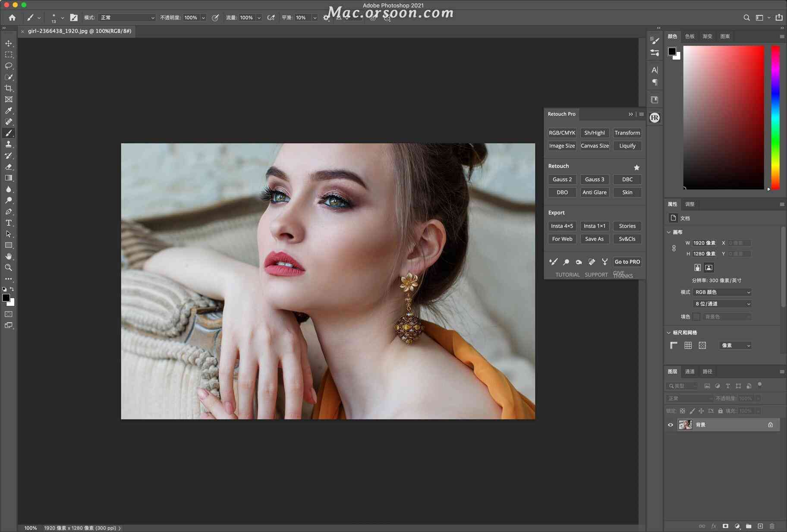Click the Insta 4×5 export button

click(562, 226)
